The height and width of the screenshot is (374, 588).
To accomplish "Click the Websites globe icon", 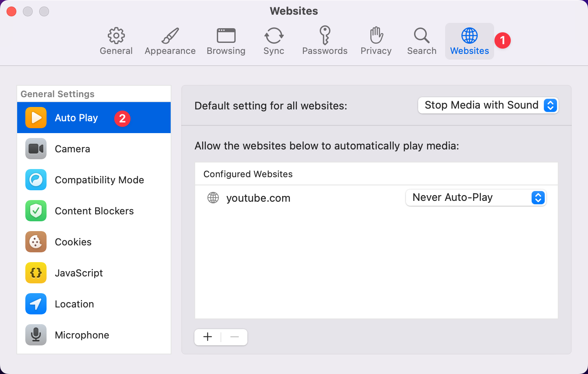I will pos(469,36).
